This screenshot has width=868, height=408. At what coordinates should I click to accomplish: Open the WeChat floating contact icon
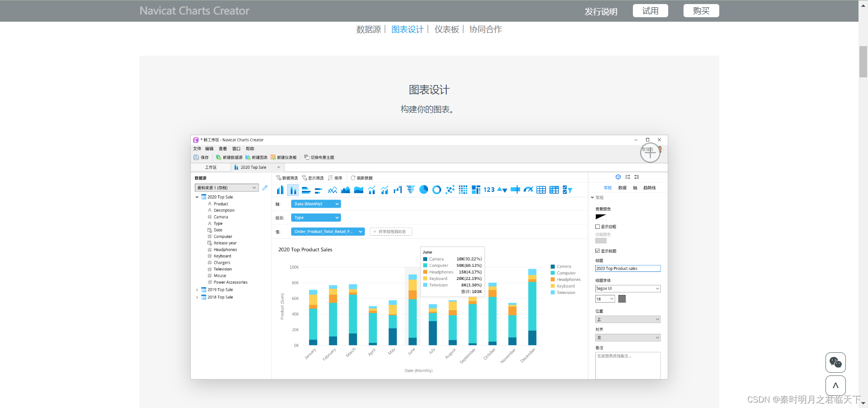(835, 362)
